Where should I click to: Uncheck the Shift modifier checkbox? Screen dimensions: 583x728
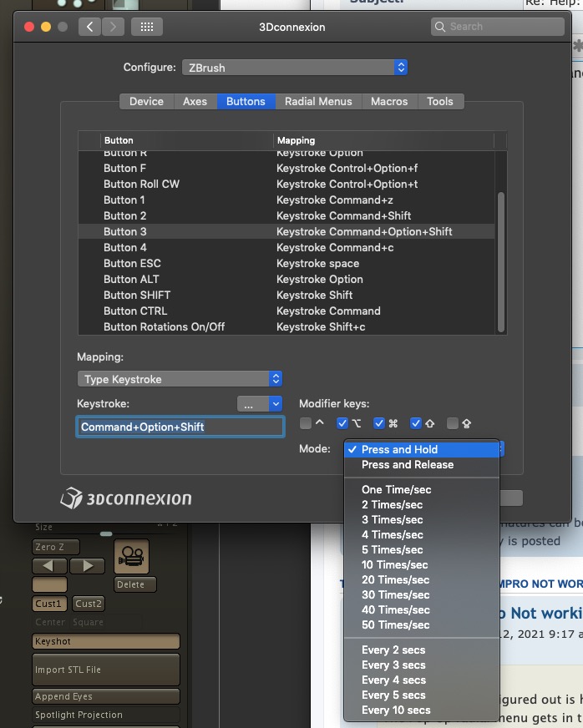(416, 423)
